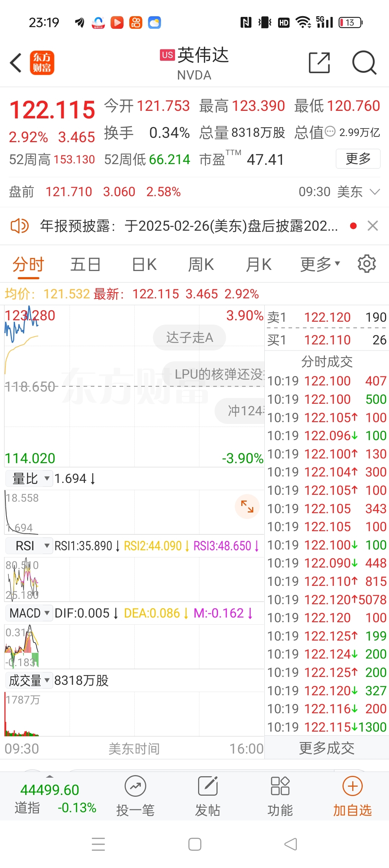Screen dimensions: 389x868
Task: Switch to the 周K tab
Action: point(201,264)
